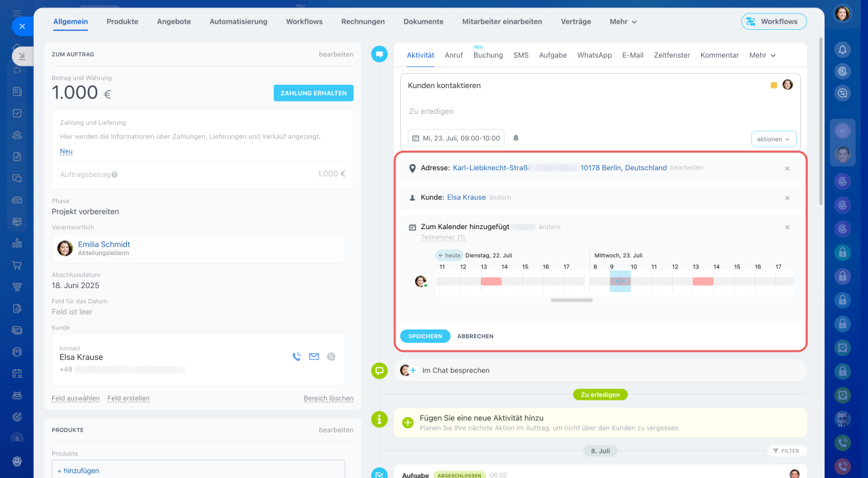Open user profile avatar at top right
The height and width of the screenshot is (478, 868).
pos(842,14)
